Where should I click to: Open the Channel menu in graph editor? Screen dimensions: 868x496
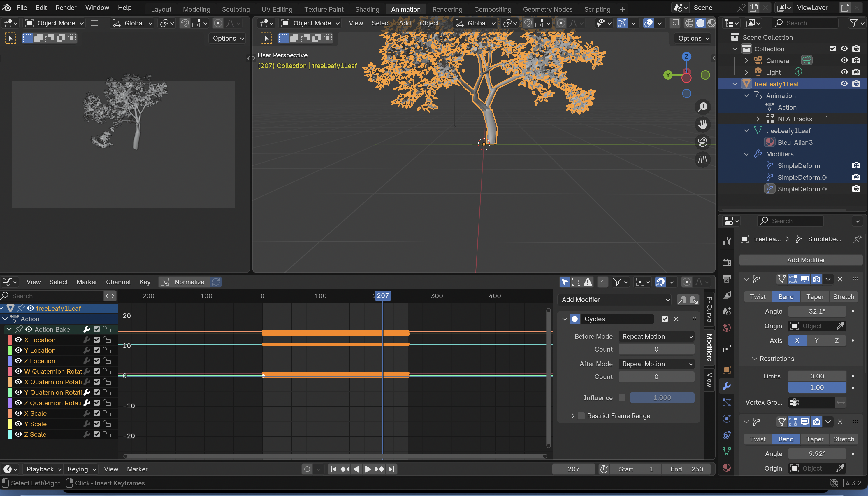click(118, 282)
